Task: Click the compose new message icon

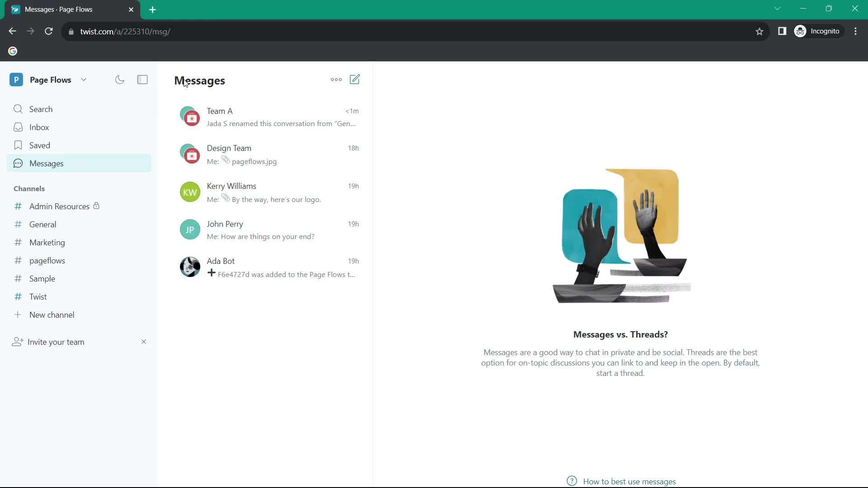Action: [356, 79]
